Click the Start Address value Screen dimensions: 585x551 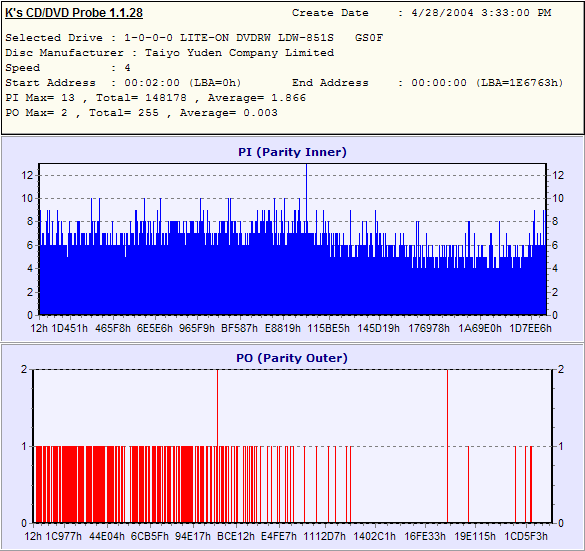[182, 83]
